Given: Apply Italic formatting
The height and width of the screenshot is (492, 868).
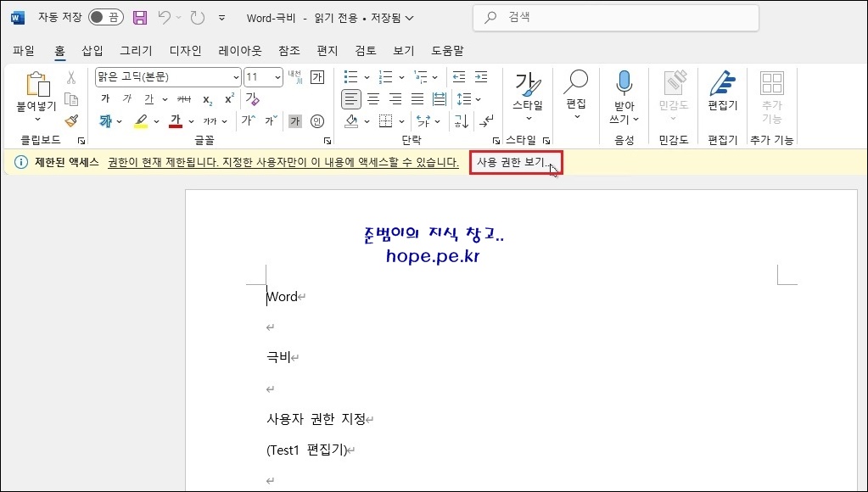Looking at the screenshot, I should [127, 99].
